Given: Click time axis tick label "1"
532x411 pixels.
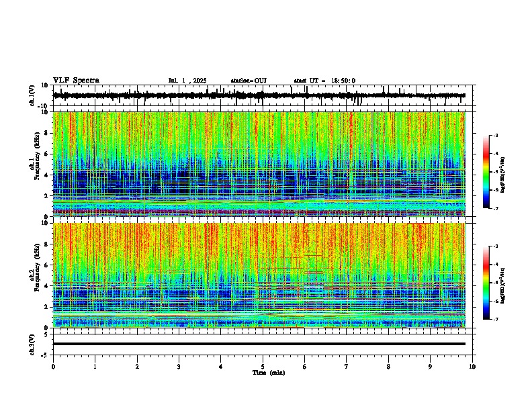Looking at the screenshot, I should [x=95, y=367].
